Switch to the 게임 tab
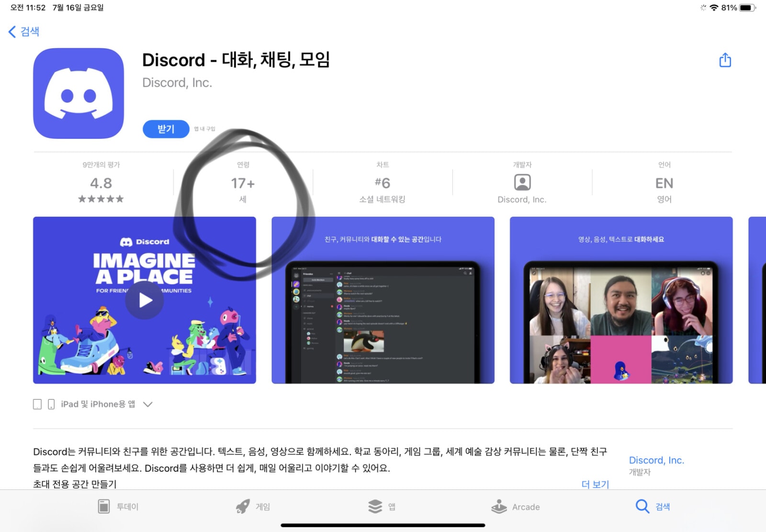766x532 pixels. coord(253,506)
